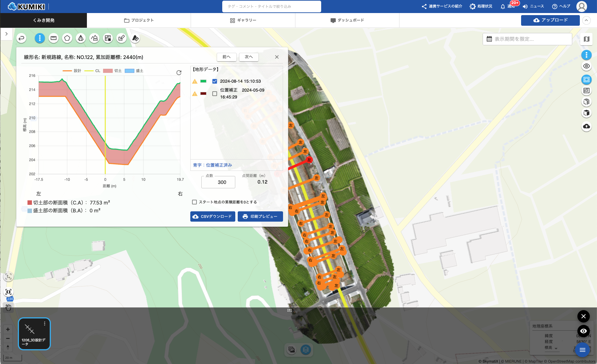
Task: Check スタート地点の累積距離を0とする option
Action: (x=194, y=202)
